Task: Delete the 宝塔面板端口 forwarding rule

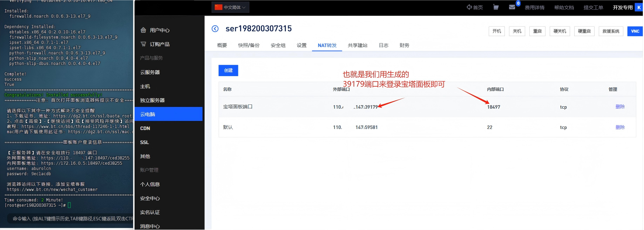Action: point(620,107)
